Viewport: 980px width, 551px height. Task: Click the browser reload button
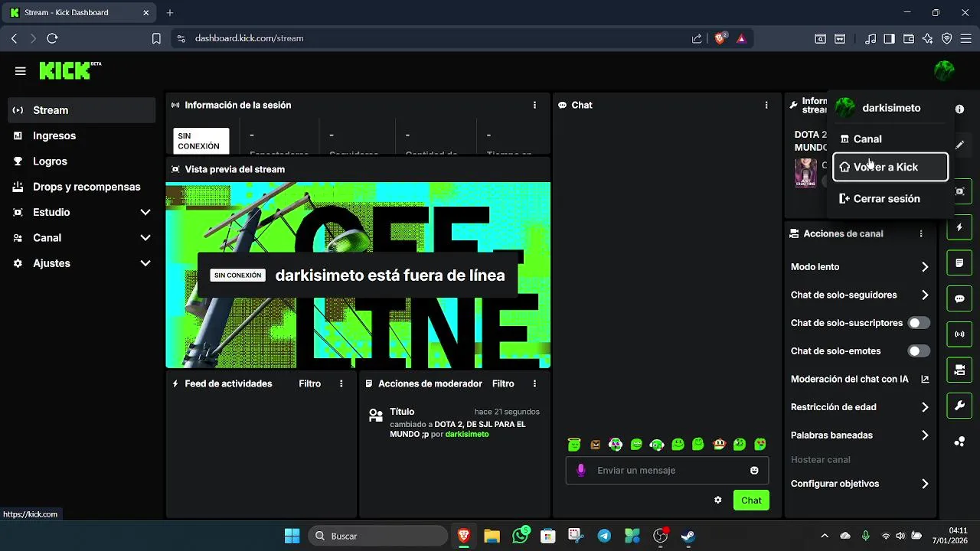pyautogui.click(x=52, y=38)
